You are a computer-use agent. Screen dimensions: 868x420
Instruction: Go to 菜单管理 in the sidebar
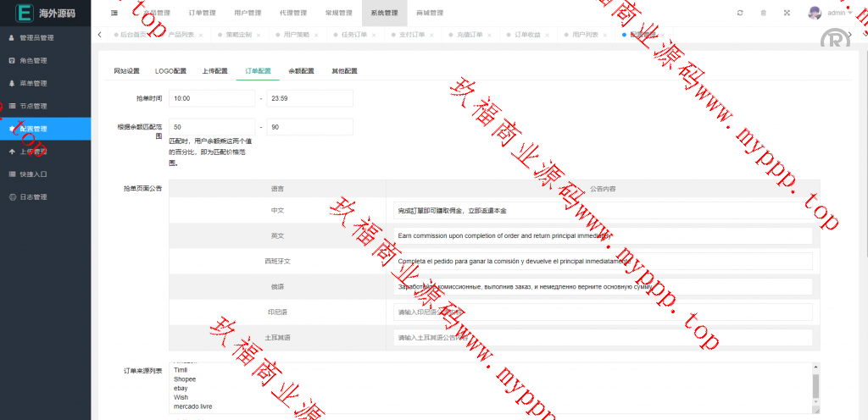coord(33,84)
